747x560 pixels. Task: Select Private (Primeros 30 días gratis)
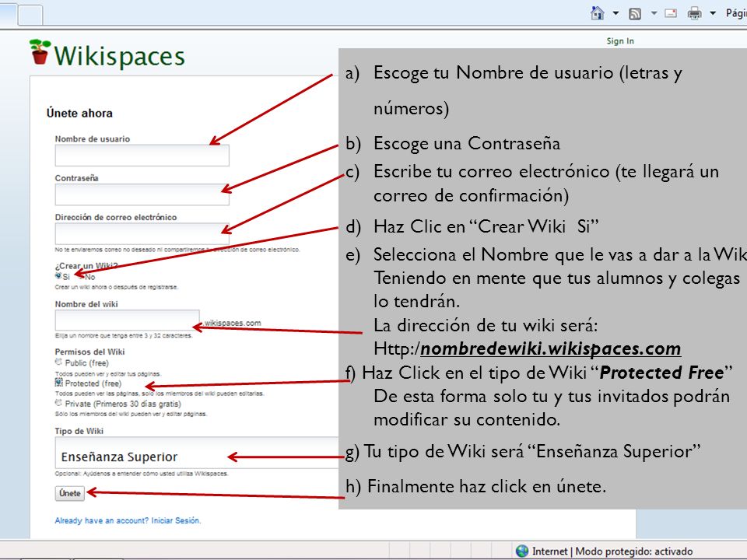58,403
